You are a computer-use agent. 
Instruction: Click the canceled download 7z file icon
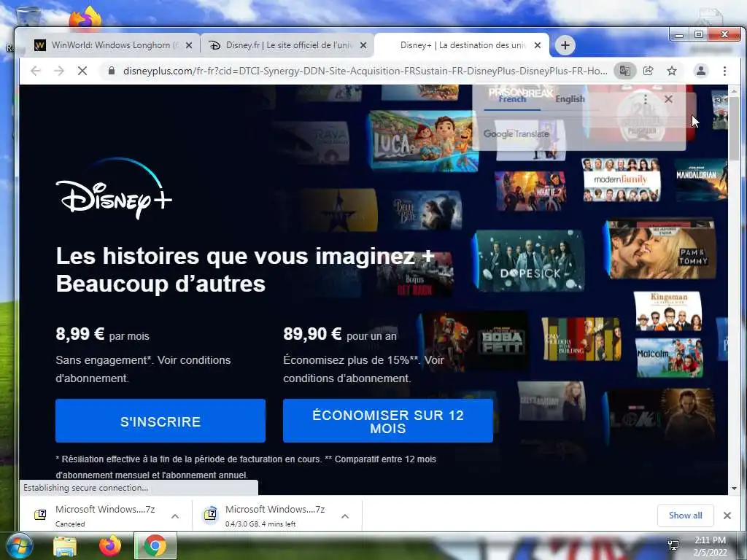pos(41,515)
